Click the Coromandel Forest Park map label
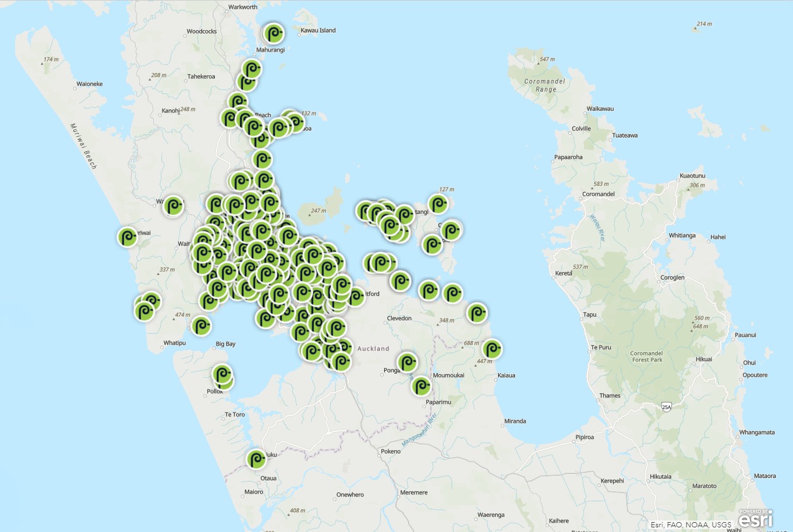The image size is (793, 532). coord(646,356)
